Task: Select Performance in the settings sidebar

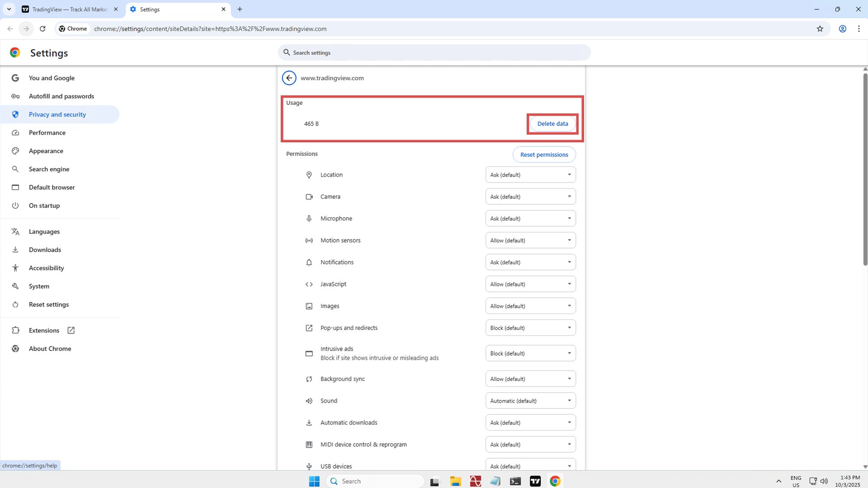Action: [47, 132]
